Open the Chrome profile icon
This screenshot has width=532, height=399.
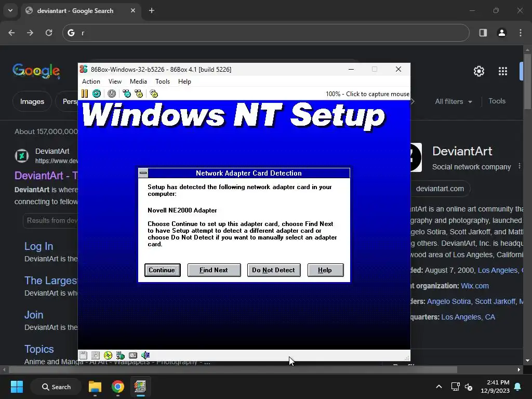click(502, 33)
